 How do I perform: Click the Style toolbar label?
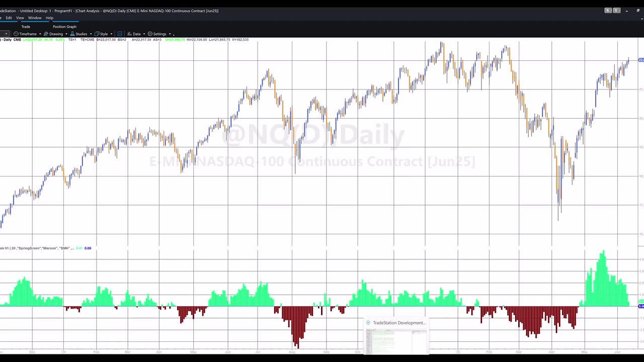pyautogui.click(x=104, y=34)
